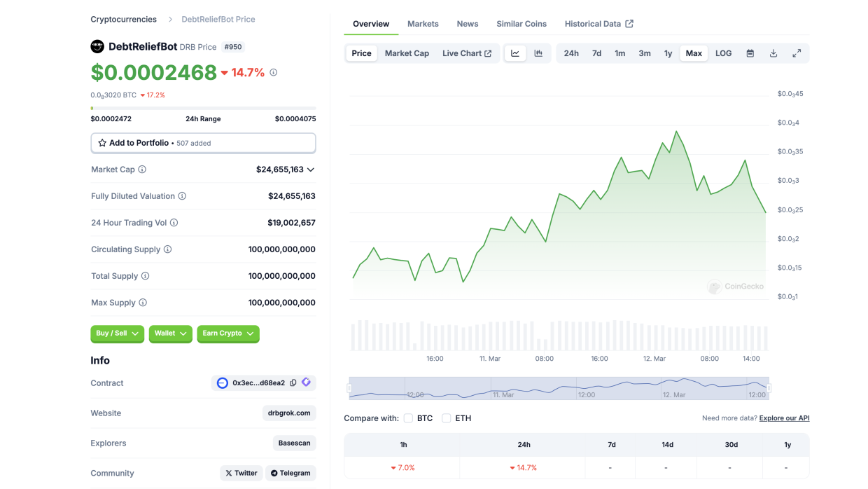This screenshot has height=489, width=868.
Task: Expand chart to fullscreen
Action: pyautogui.click(x=797, y=53)
